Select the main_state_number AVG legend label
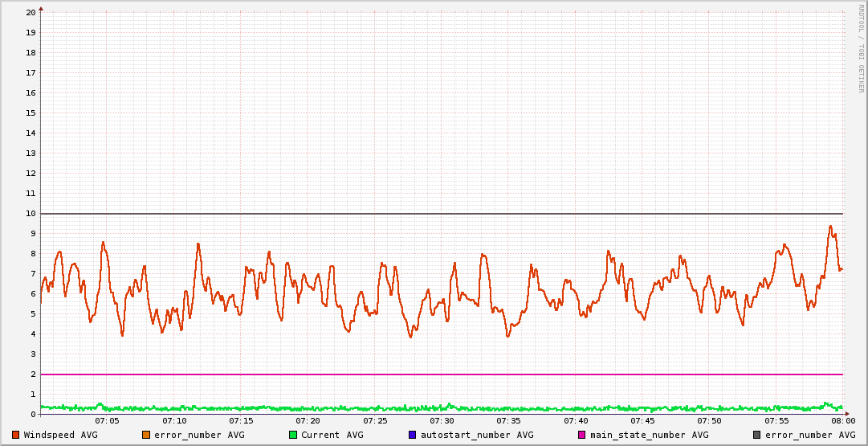Viewport: 868px width, 446px height. click(x=649, y=436)
